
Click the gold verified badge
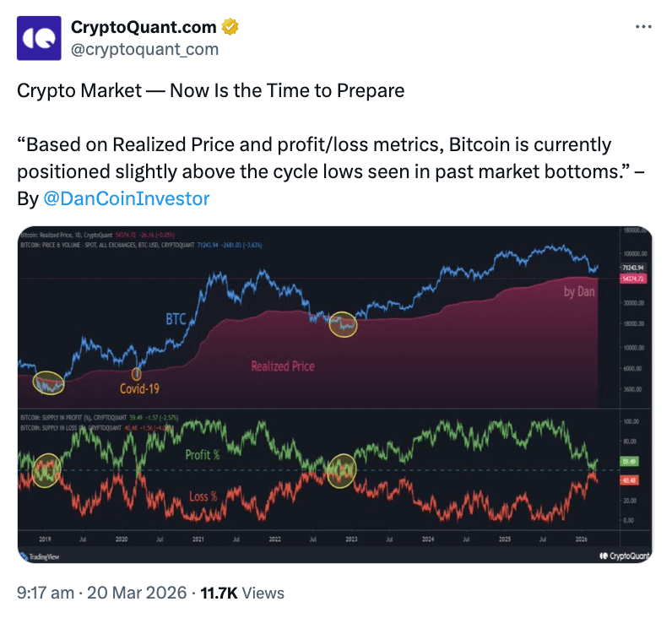tap(229, 27)
